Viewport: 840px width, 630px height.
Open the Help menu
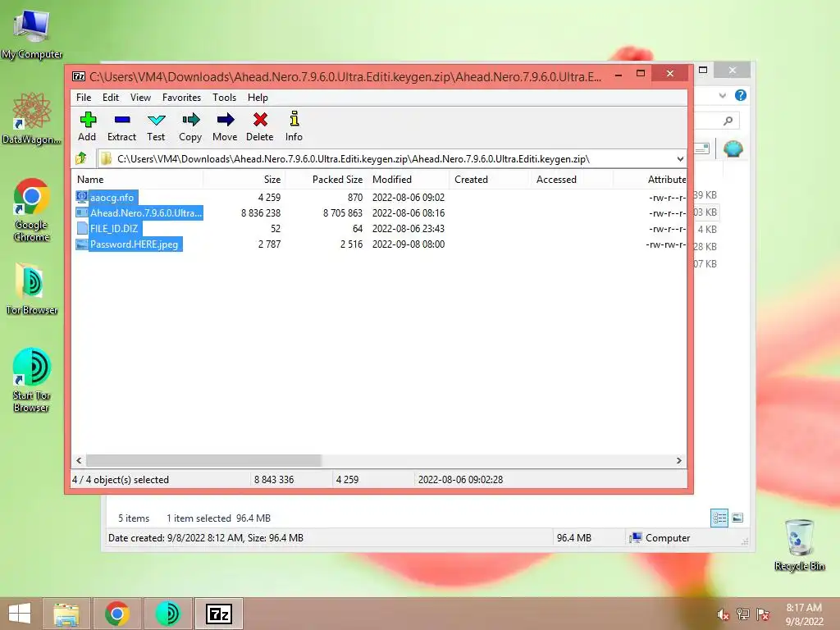(258, 98)
